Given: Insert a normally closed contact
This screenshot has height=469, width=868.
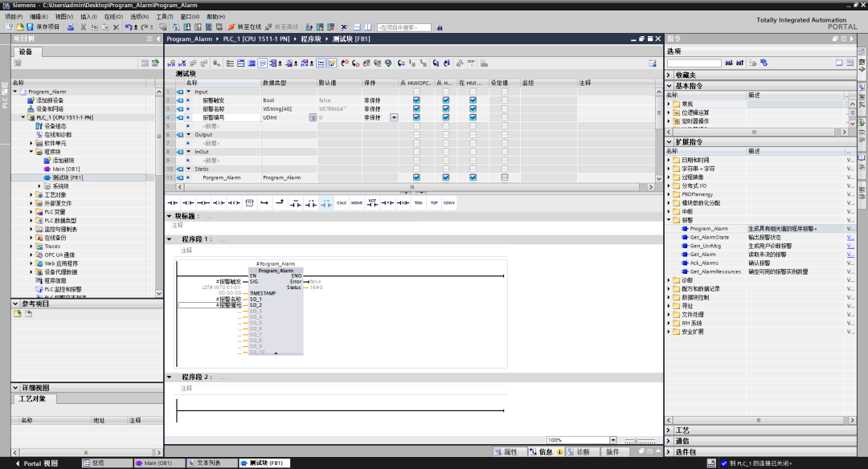Looking at the screenshot, I should [x=188, y=203].
